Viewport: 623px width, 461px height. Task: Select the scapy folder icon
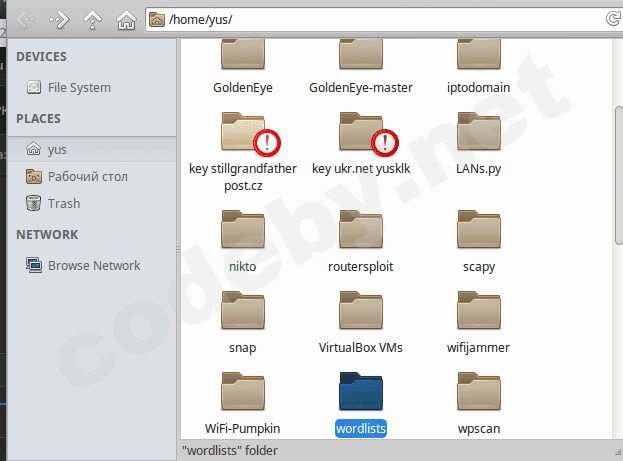[x=479, y=229]
